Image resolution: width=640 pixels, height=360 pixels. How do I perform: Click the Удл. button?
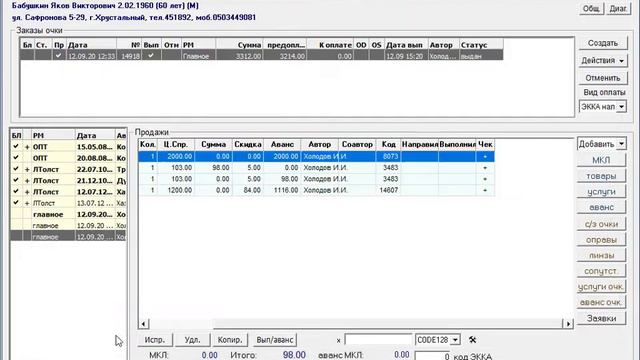[192, 340]
